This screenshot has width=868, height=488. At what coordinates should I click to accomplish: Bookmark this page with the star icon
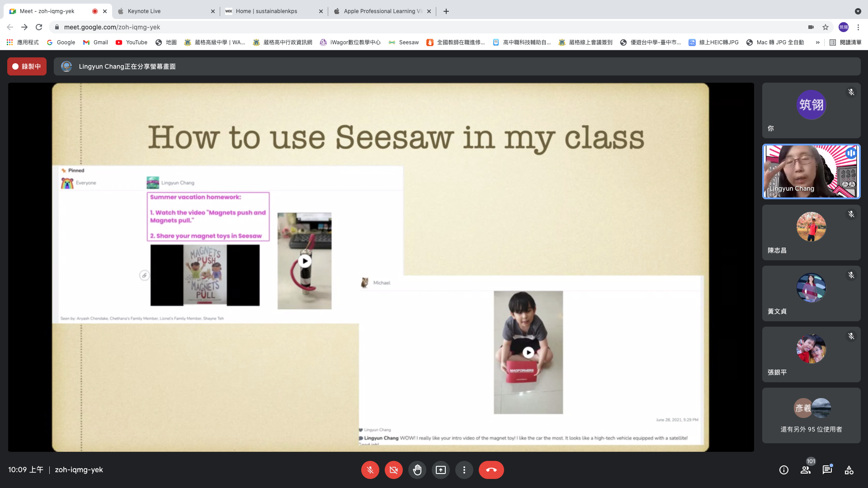(x=826, y=27)
